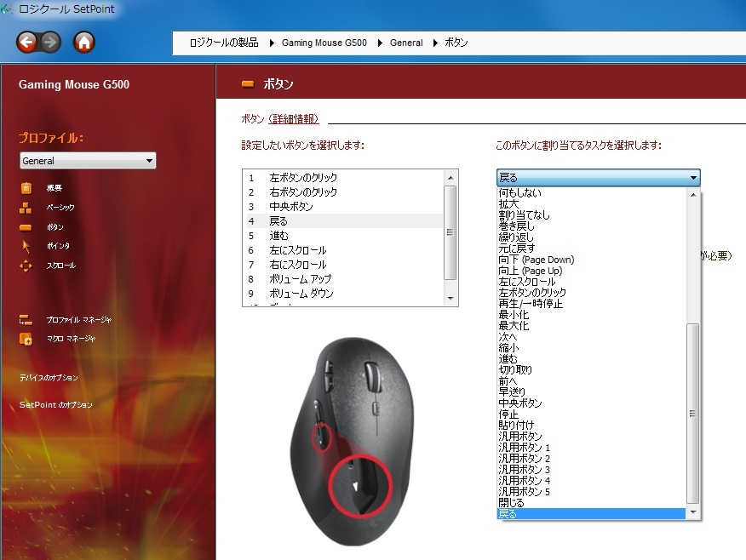Click the orange ボタン header icon
The height and width of the screenshot is (560, 746).
coord(248,84)
